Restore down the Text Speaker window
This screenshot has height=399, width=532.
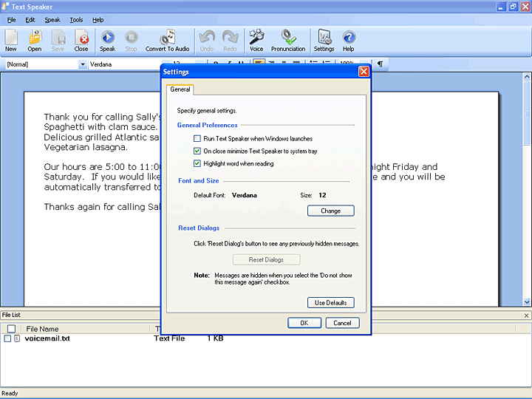click(x=513, y=7)
